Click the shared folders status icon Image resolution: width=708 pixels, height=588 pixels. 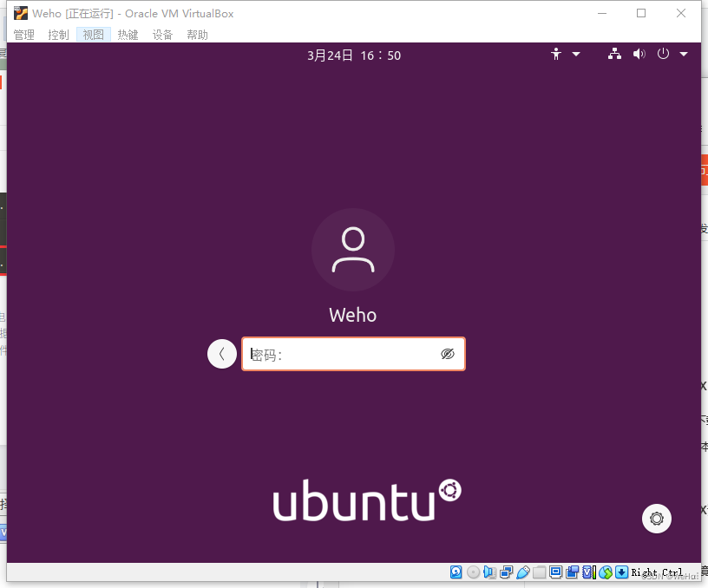539,572
